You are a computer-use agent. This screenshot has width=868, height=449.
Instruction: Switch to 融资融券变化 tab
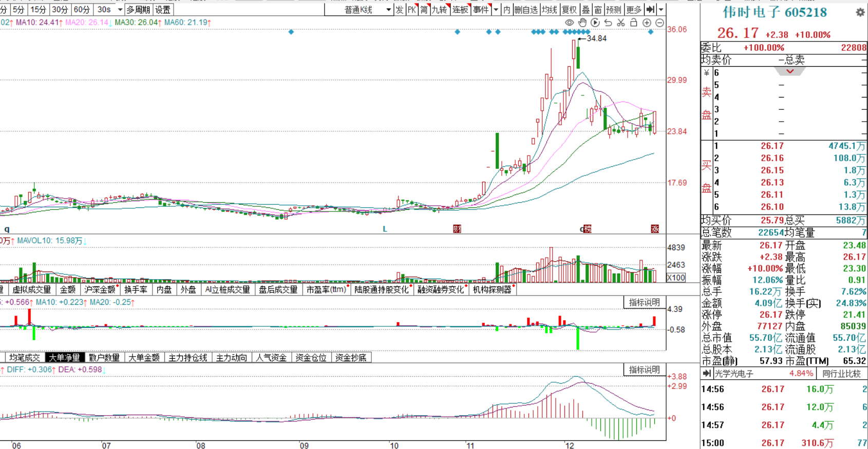tap(441, 289)
